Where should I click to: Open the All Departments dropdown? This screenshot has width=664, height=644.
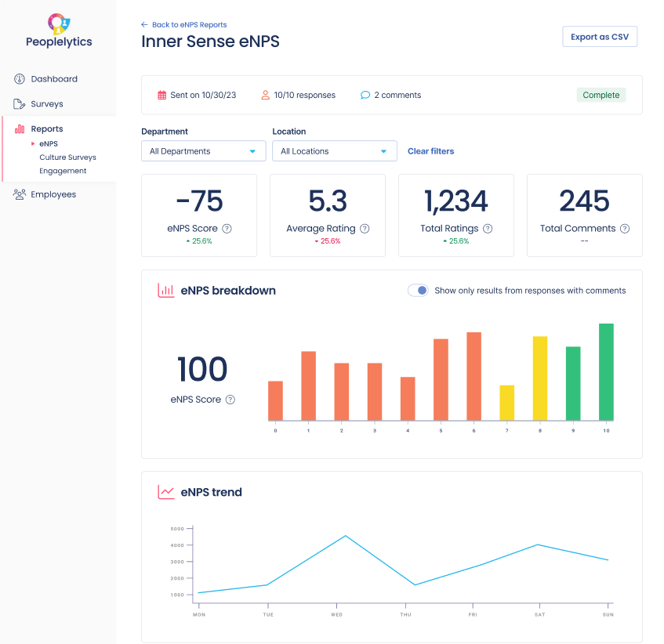pos(204,151)
